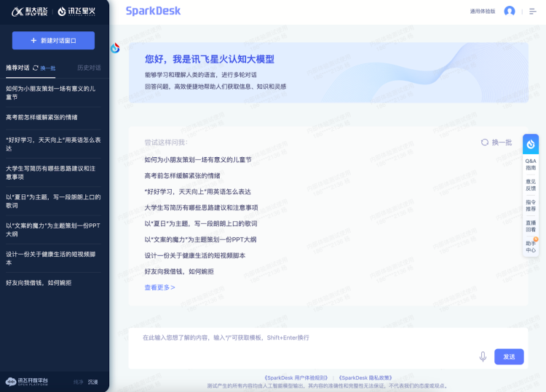
Task: Click the microphone voice input icon
Action: click(483, 356)
